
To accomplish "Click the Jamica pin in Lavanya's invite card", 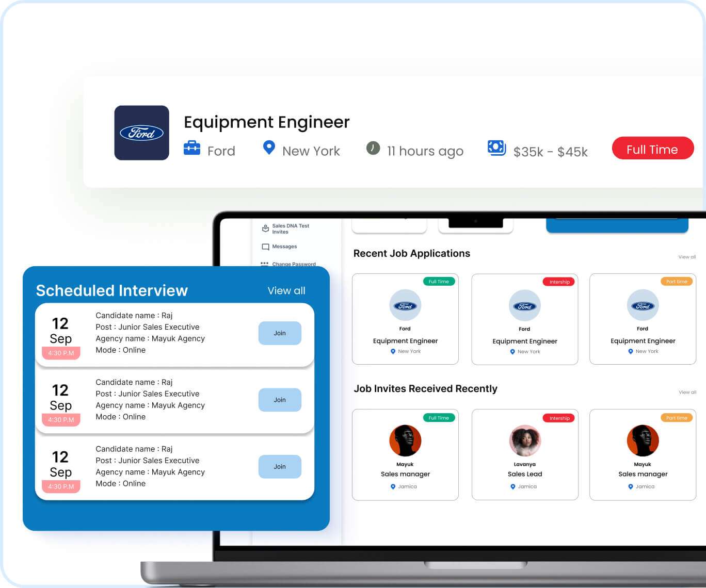I will (512, 487).
